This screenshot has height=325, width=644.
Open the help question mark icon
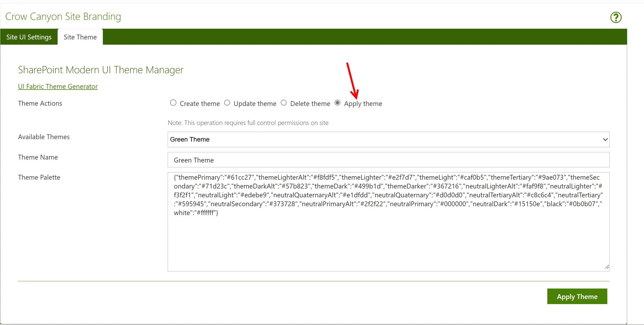pyautogui.click(x=616, y=18)
